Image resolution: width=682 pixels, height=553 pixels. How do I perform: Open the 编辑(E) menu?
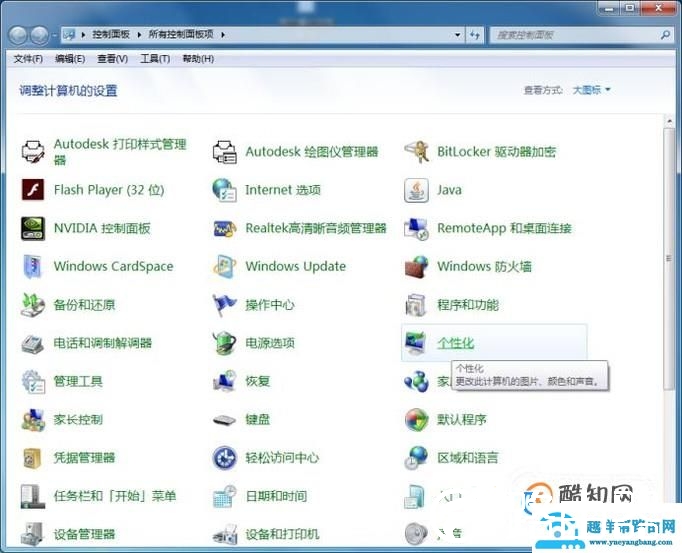pos(70,59)
